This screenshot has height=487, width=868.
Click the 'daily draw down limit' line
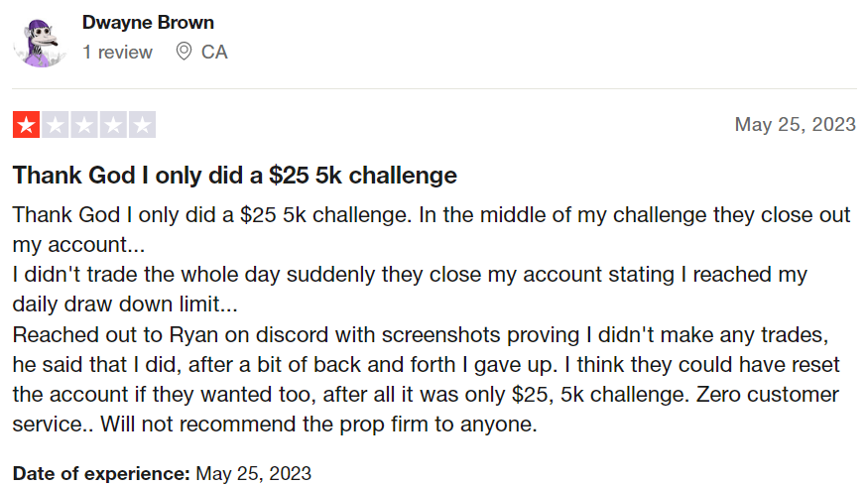point(125,304)
